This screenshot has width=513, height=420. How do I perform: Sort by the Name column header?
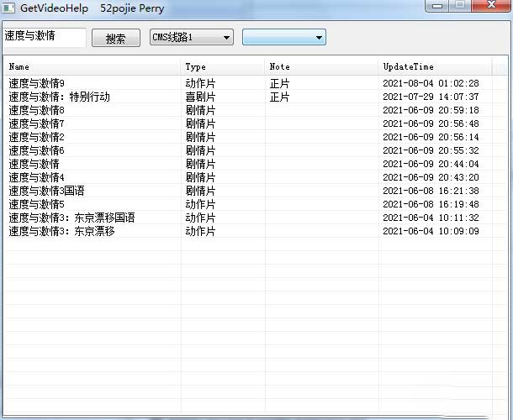coord(92,66)
